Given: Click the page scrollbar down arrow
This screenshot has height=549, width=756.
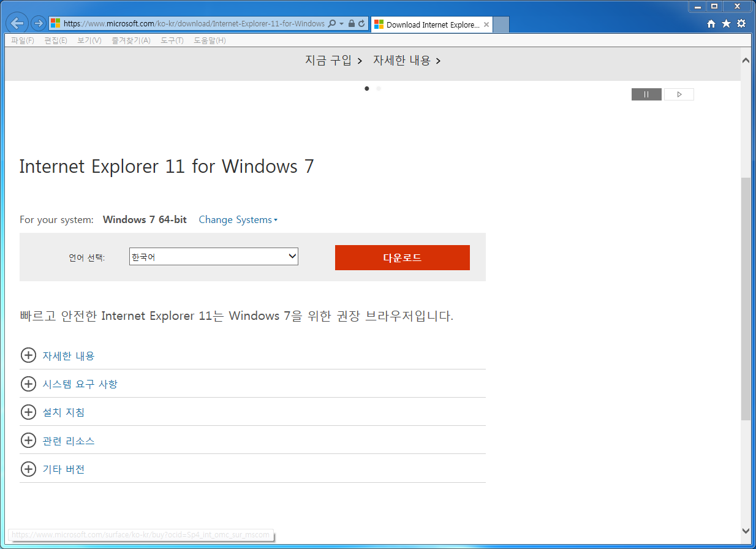Looking at the screenshot, I should point(746,531).
